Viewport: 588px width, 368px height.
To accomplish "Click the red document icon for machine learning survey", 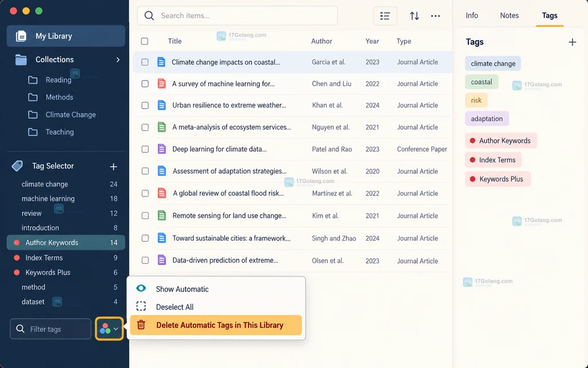I will tap(161, 84).
